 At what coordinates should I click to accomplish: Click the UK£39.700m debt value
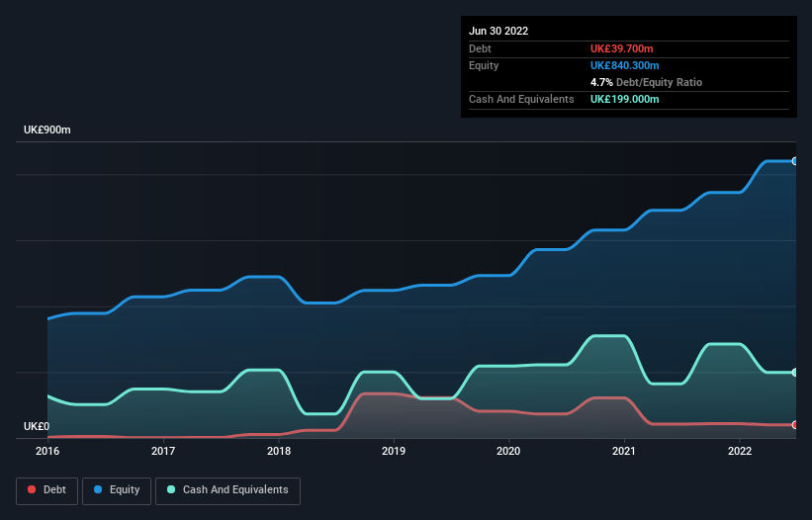pyautogui.click(x=621, y=48)
